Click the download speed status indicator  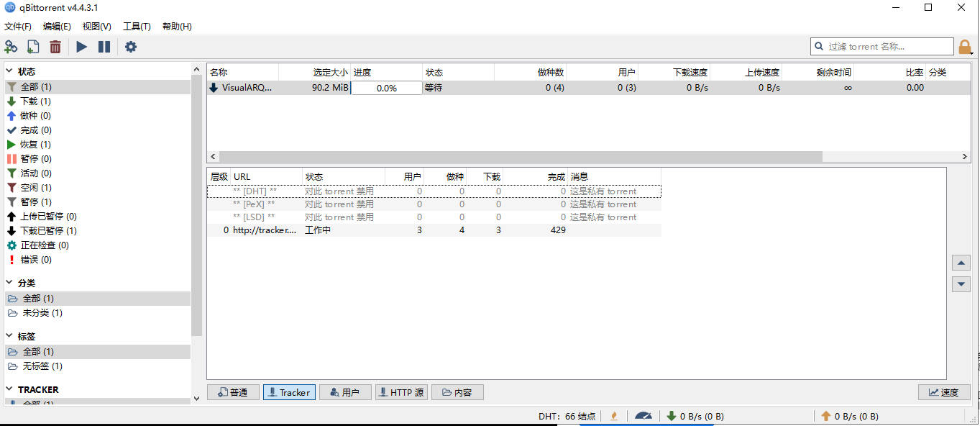(695, 416)
